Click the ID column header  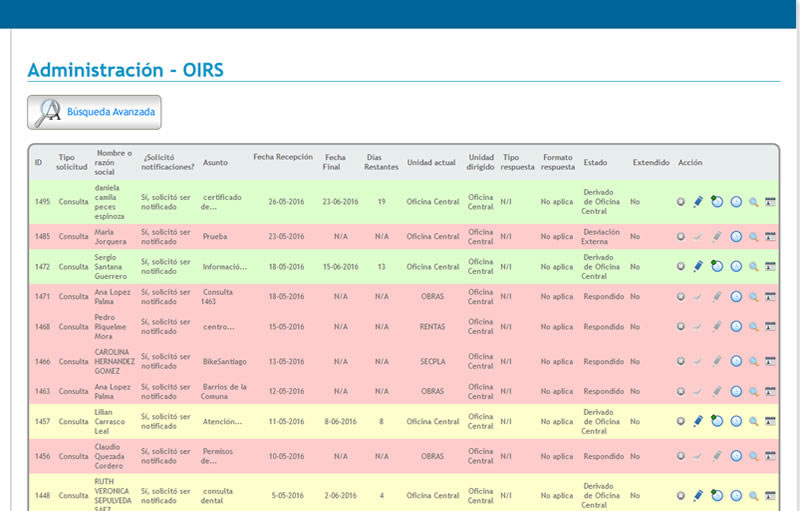pos(38,162)
